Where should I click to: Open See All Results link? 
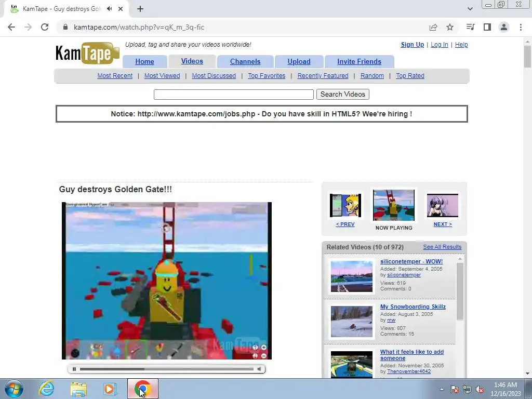(x=442, y=247)
